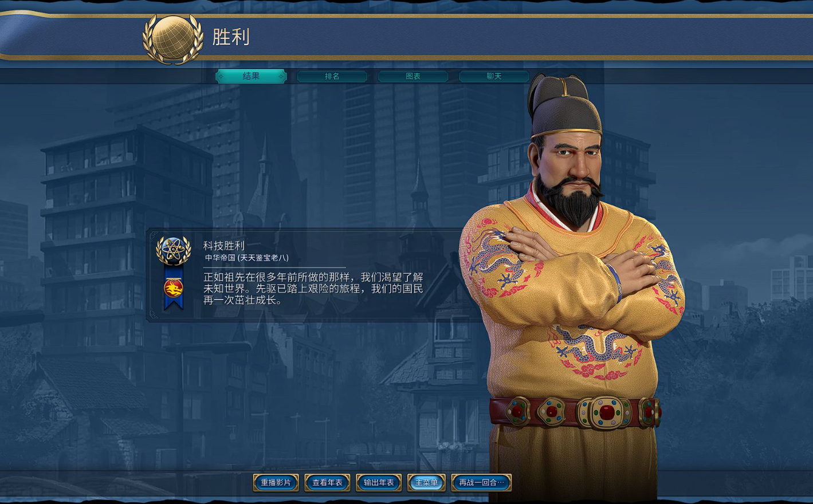Click the blue ribbon beneath the atom icon
813x504 pixels.
(x=174, y=288)
